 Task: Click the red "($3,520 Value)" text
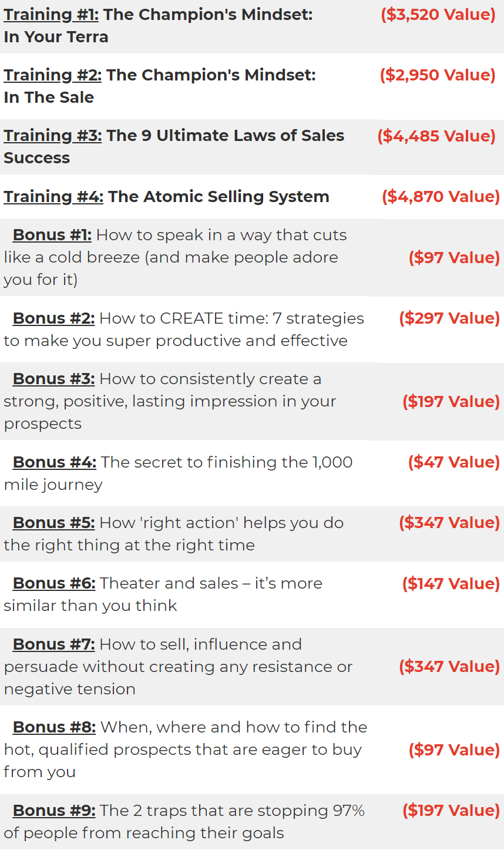[x=438, y=15]
